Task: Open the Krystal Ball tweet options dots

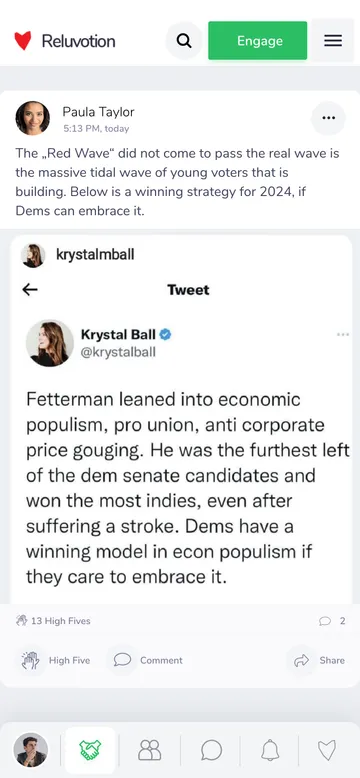Action: (343, 335)
